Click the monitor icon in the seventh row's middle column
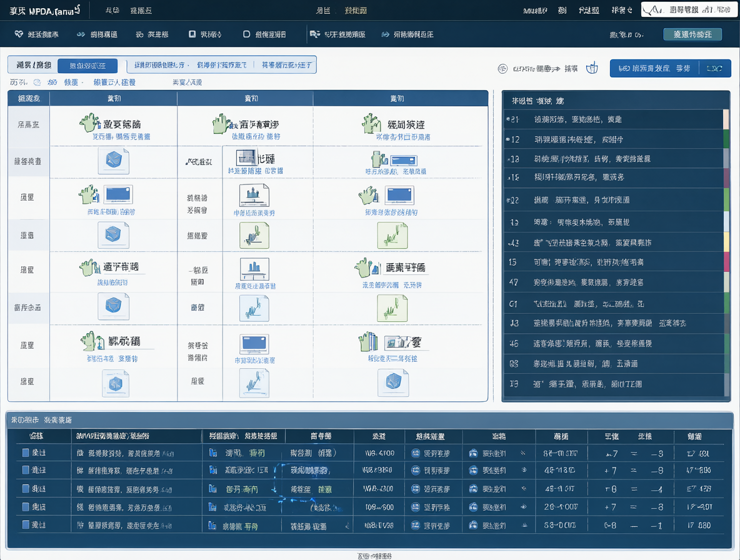Screen dimensions: 740x560 coord(254,344)
